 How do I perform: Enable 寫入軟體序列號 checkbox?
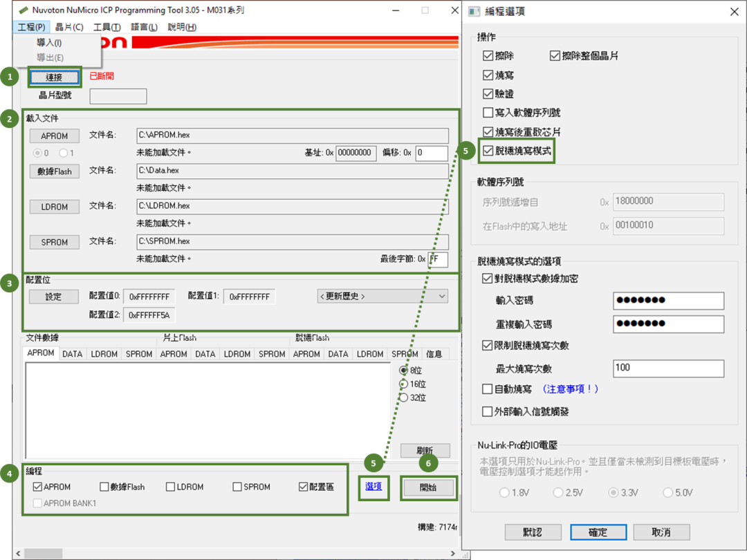(x=488, y=113)
